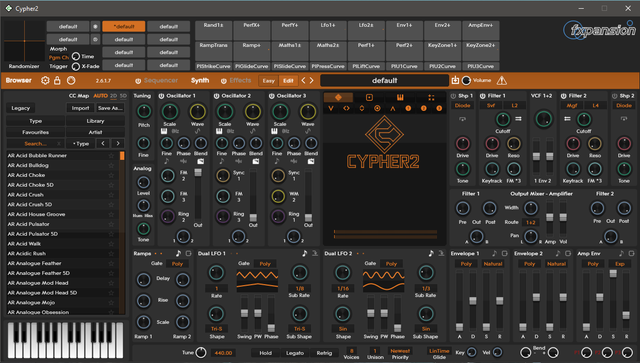
Task: Click the Hold button
Action: point(265,353)
